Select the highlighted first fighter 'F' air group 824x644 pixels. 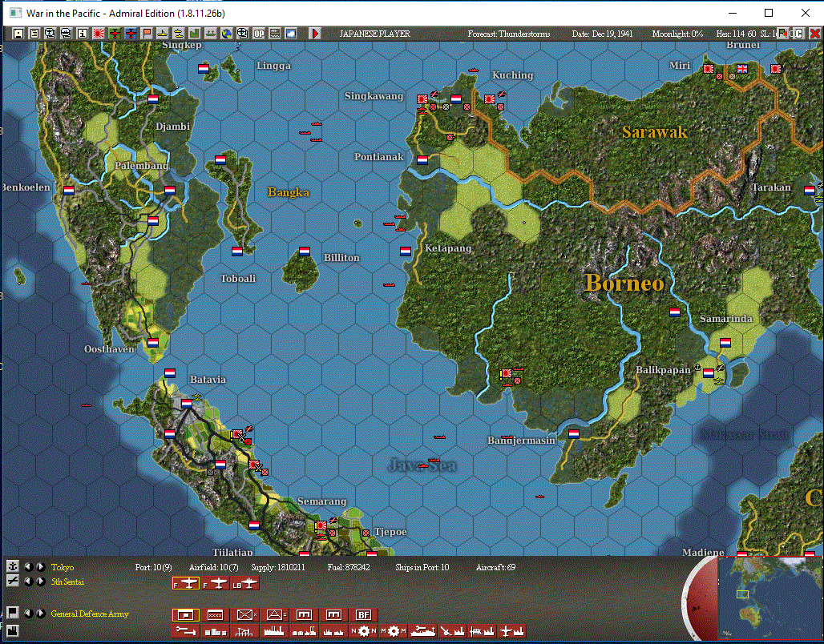185,584
